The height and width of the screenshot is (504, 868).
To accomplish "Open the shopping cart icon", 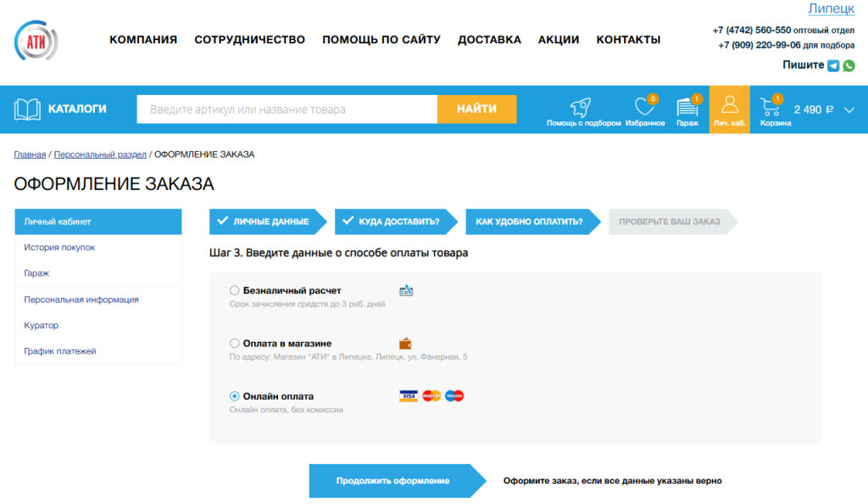I will 771,107.
